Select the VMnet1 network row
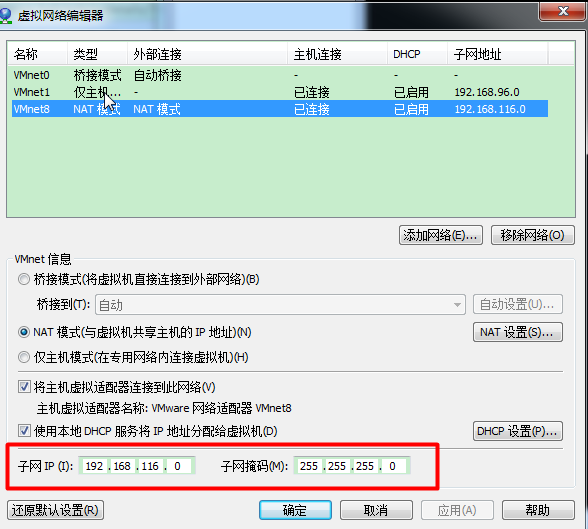This screenshot has width=588, height=529. [280, 92]
